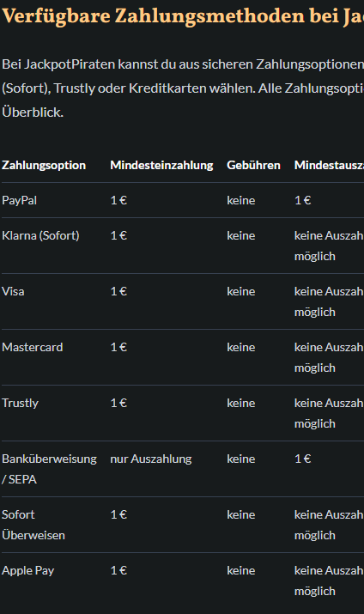This screenshot has height=614, width=364.
Task: Click the intro paragraph mentioning JackpotPiraten
Action: point(183,88)
